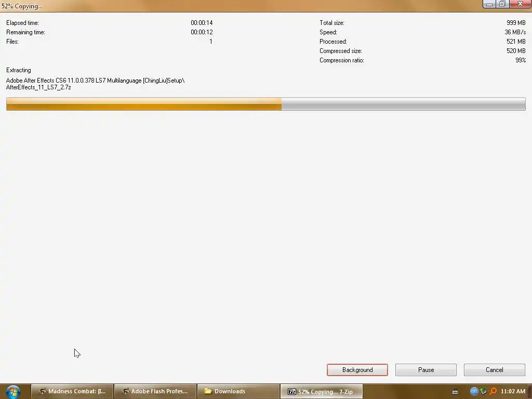Open the on-screen keyboard tray icon

pyautogui.click(x=455, y=392)
